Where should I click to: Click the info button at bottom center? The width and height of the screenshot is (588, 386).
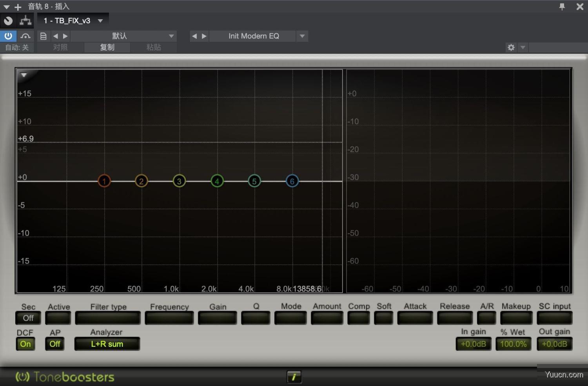294,377
